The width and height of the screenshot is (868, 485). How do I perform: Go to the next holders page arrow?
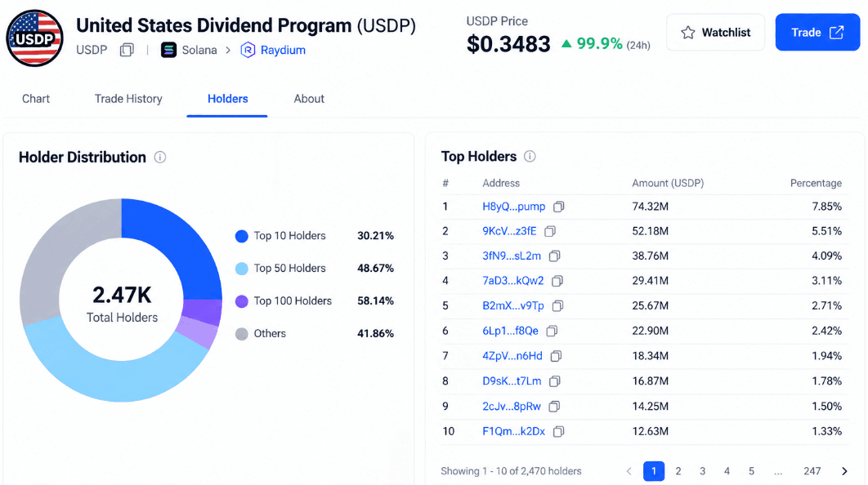[x=844, y=471]
